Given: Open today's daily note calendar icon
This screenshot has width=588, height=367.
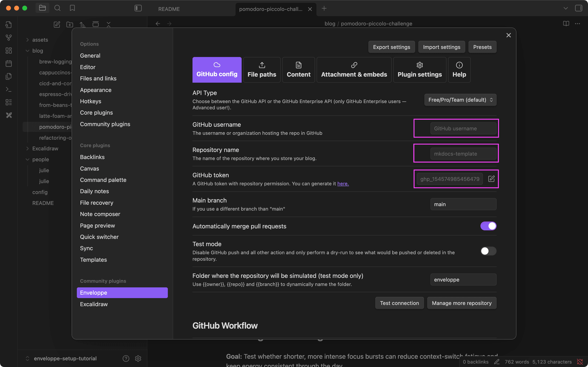Looking at the screenshot, I should coord(9,63).
